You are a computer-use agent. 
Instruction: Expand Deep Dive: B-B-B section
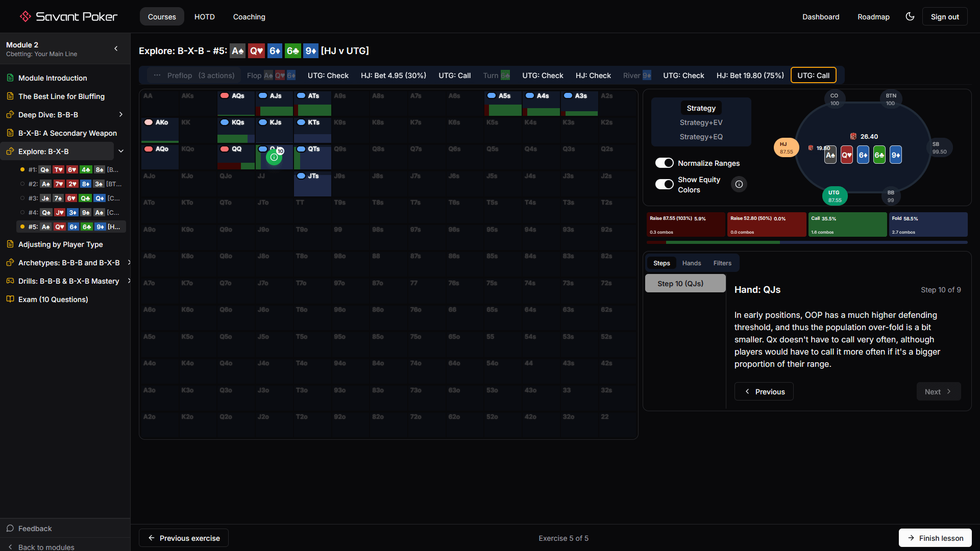[x=121, y=115]
